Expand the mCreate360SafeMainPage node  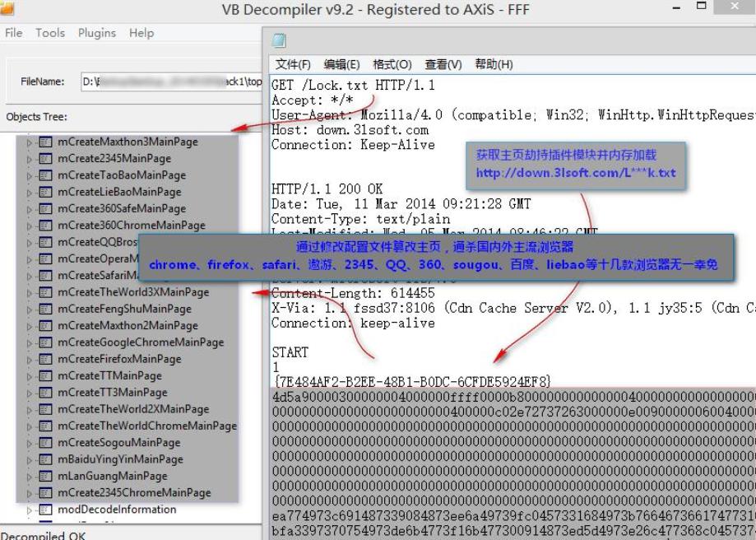(x=30, y=209)
